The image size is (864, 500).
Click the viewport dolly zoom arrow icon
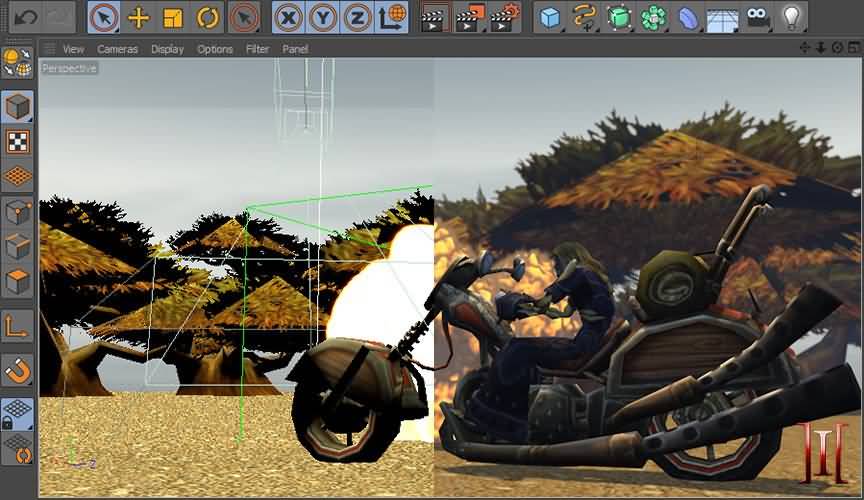point(821,48)
